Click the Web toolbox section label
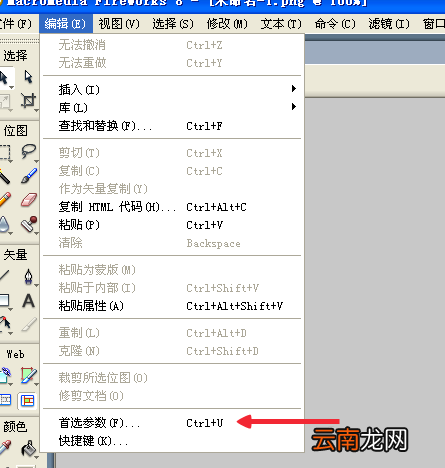This screenshot has width=445, height=468. (15, 354)
